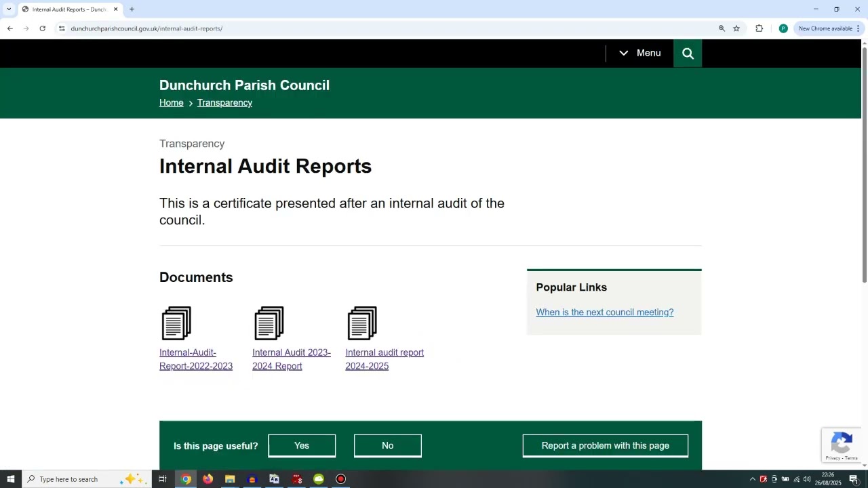Screen dimensions: 868x488
Task: Reload the page in Chrome
Action: (x=42, y=28)
